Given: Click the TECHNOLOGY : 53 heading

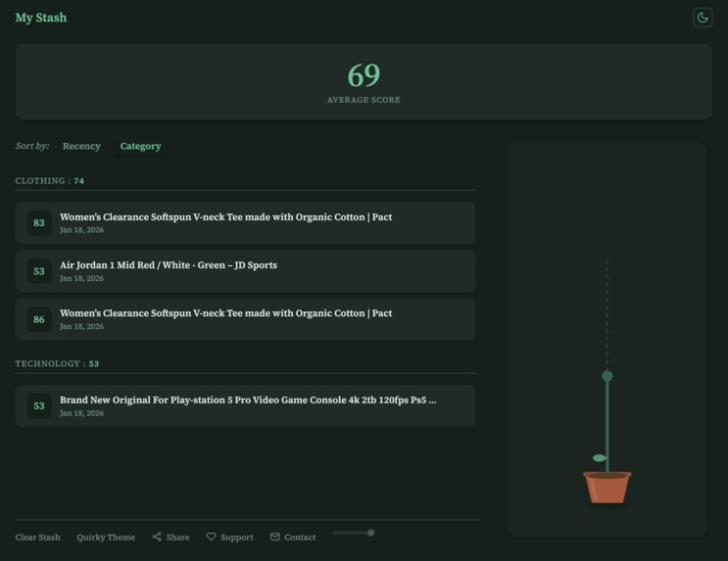Looking at the screenshot, I should point(57,364).
